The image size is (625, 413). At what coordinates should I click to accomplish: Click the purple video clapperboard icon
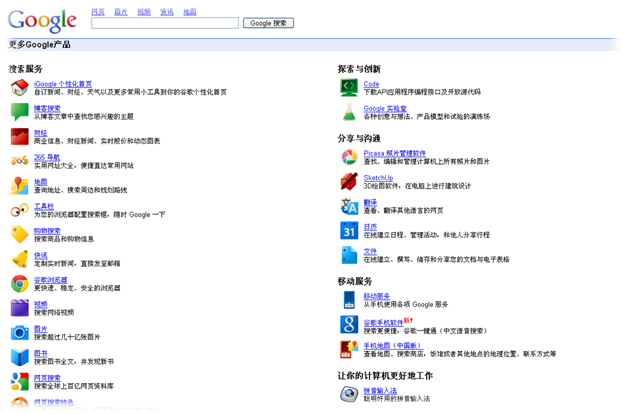coord(20,308)
